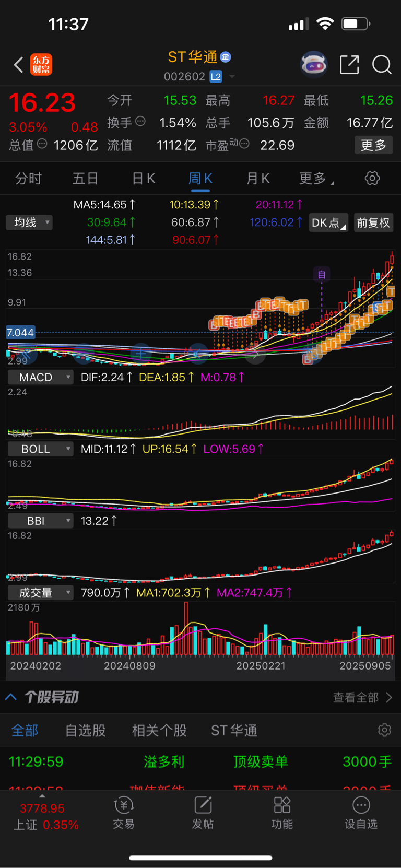Viewport: 401px width, 868px height.
Task: Select the 全部 filter tab
Action: pyautogui.click(x=25, y=730)
